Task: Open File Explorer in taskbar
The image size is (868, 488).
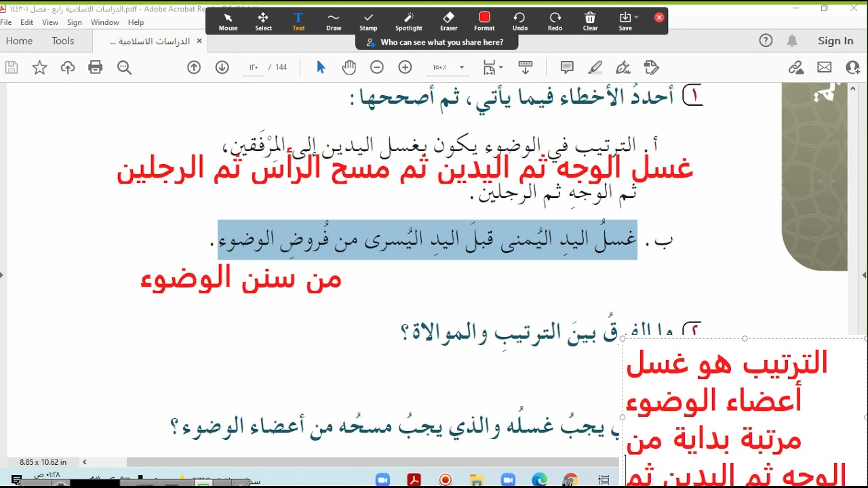Action: 477,480
